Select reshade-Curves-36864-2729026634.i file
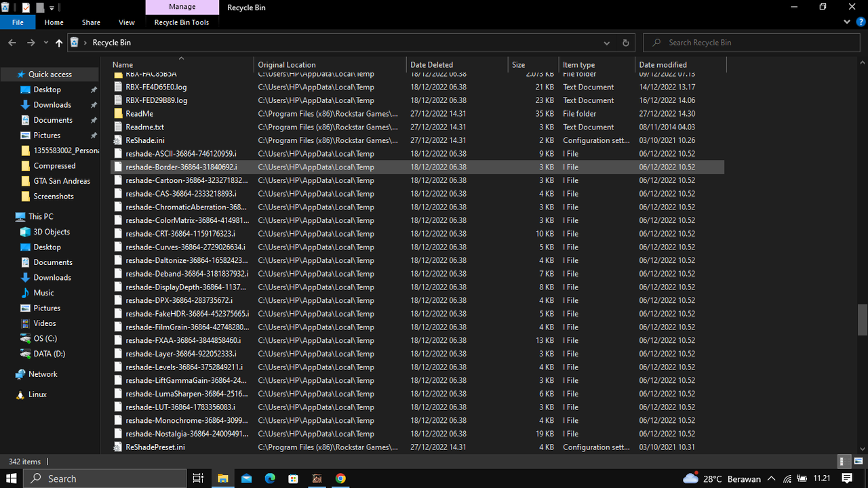 417,247
